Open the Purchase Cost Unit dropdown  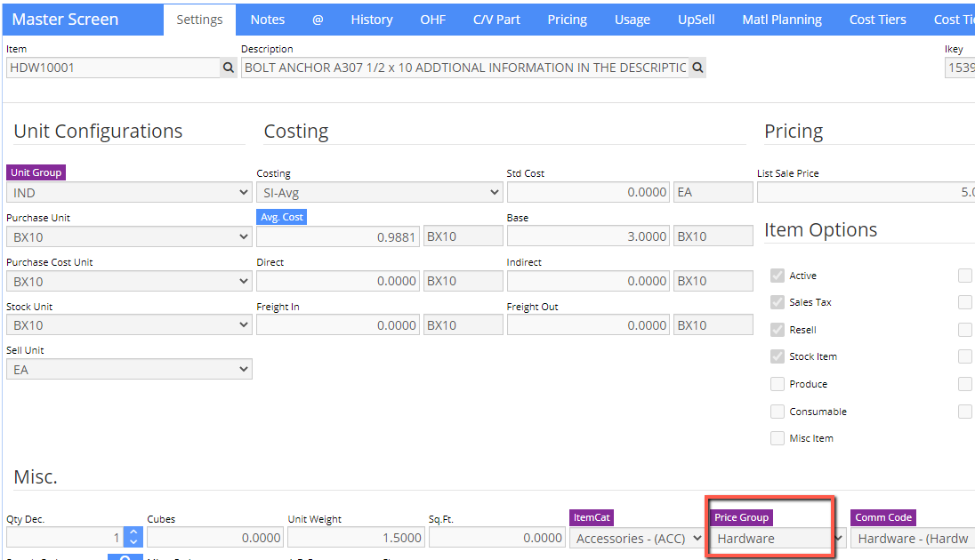click(129, 282)
